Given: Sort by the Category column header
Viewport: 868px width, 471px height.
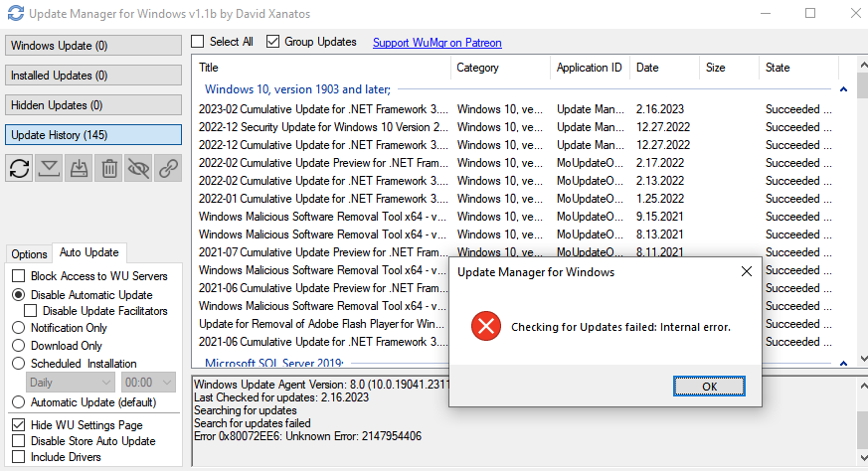Looking at the screenshot, I should point(500,68).
